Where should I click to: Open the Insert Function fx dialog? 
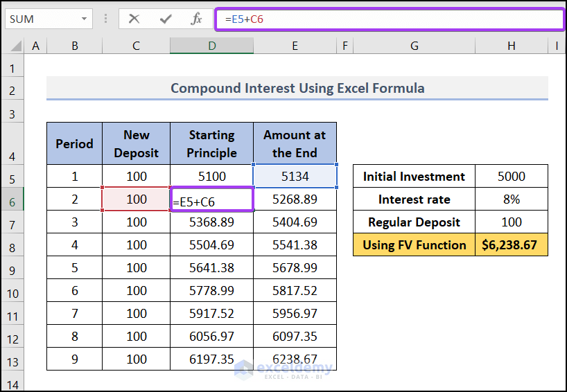197,19
